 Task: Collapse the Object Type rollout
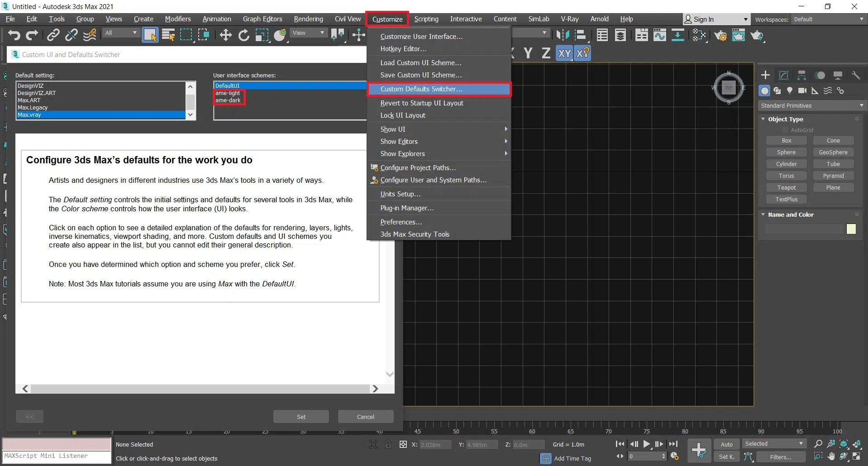point(785,119)
